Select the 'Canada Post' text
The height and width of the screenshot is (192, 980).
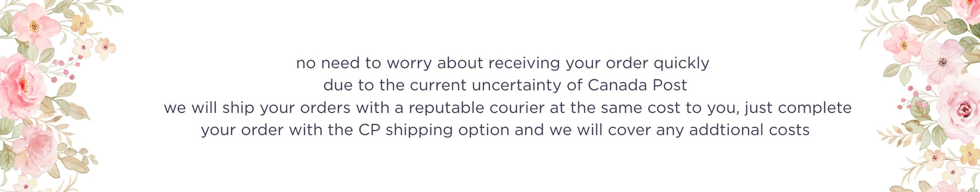click(x=637, y=85)
